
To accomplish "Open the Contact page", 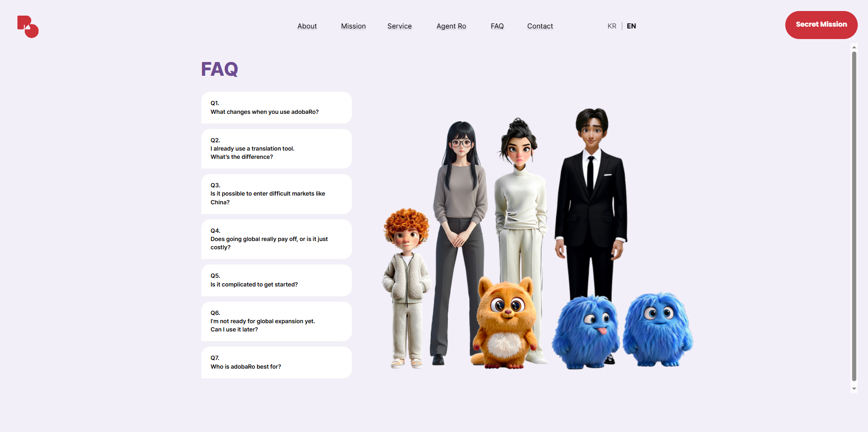I will [540, 26].
